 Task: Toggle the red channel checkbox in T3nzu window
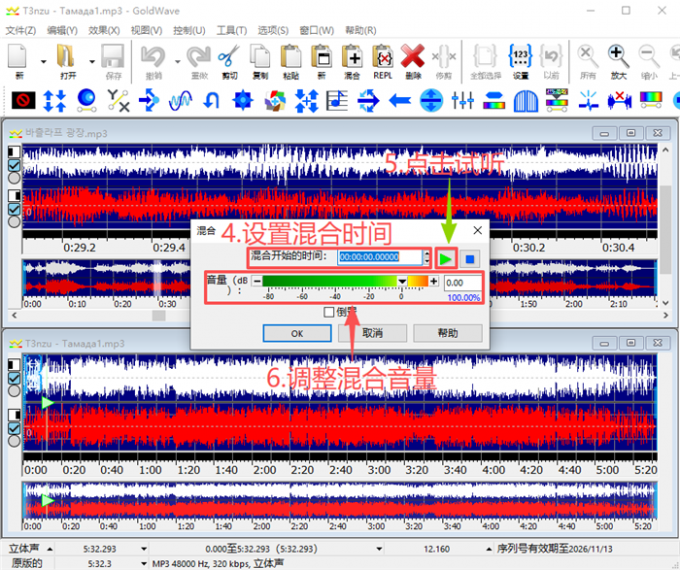(14, 428)
